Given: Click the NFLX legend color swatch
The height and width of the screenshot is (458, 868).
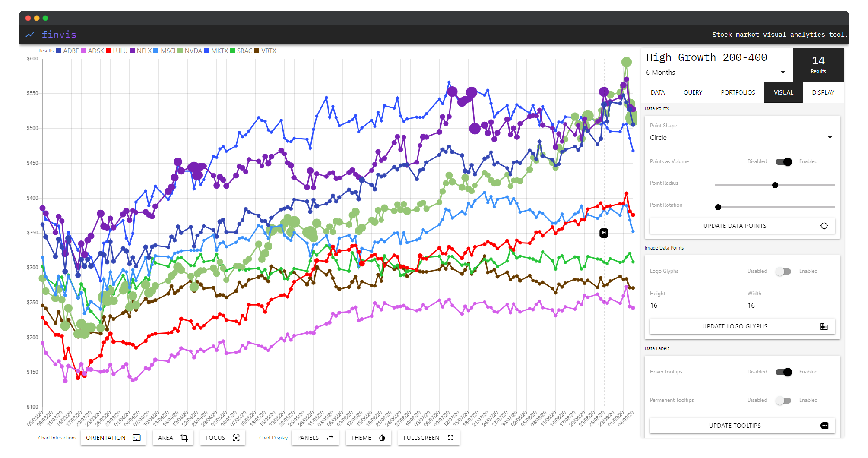Looking at the screenshot, I should [132, 51].
